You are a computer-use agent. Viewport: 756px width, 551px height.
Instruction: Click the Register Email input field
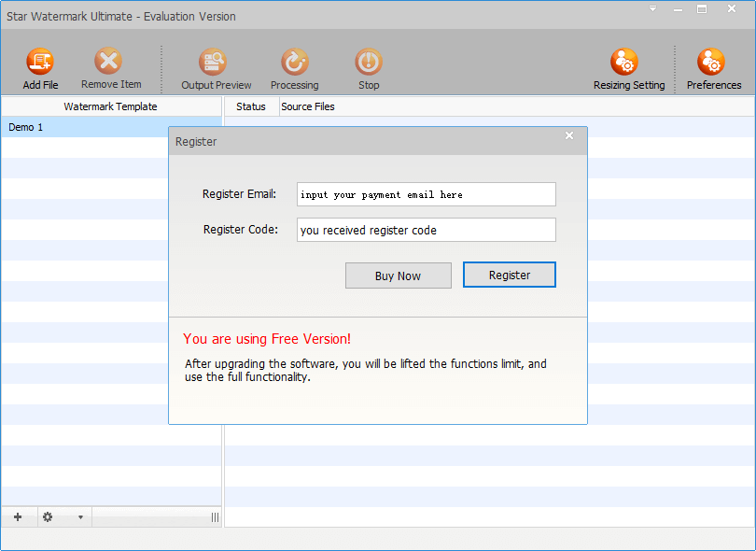click(x=427, y=194)
